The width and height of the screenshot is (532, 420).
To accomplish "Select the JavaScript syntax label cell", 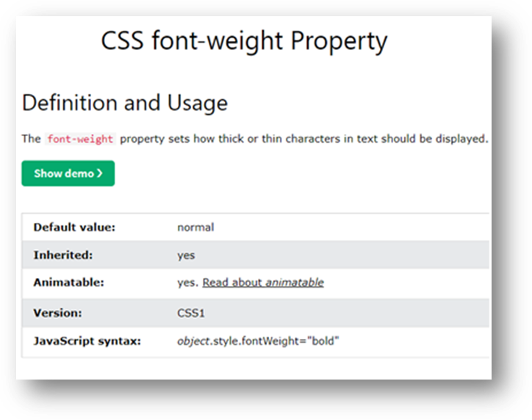I will 87,341.
